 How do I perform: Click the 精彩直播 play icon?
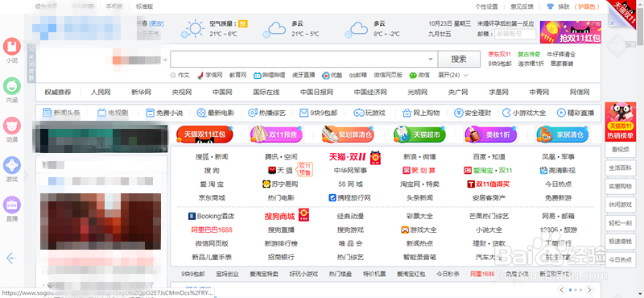pos(561,113)
